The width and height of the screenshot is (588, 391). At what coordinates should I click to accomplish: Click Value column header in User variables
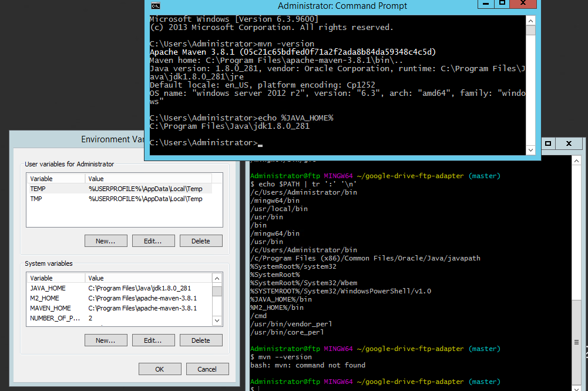(x=149, y=179)
